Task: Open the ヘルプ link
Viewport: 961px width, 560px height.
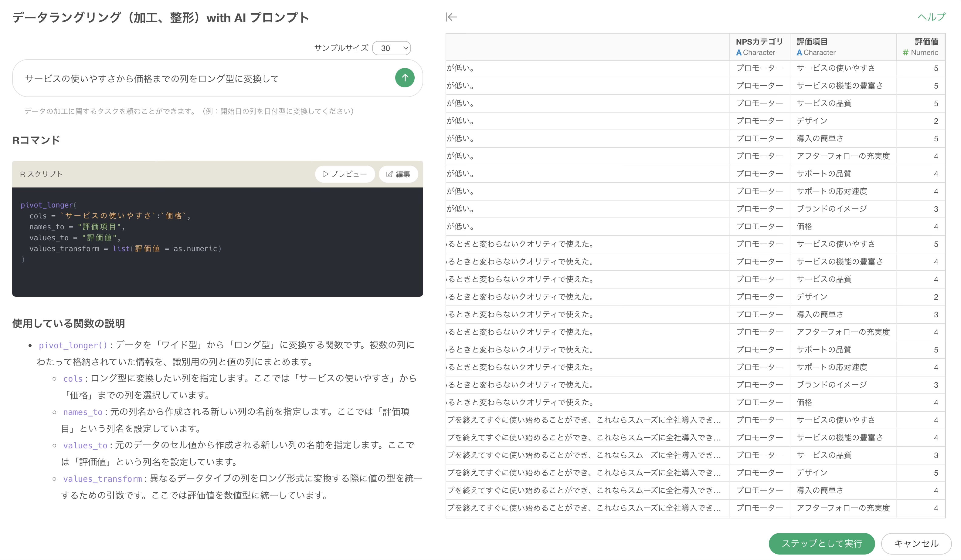Action: 931,17
